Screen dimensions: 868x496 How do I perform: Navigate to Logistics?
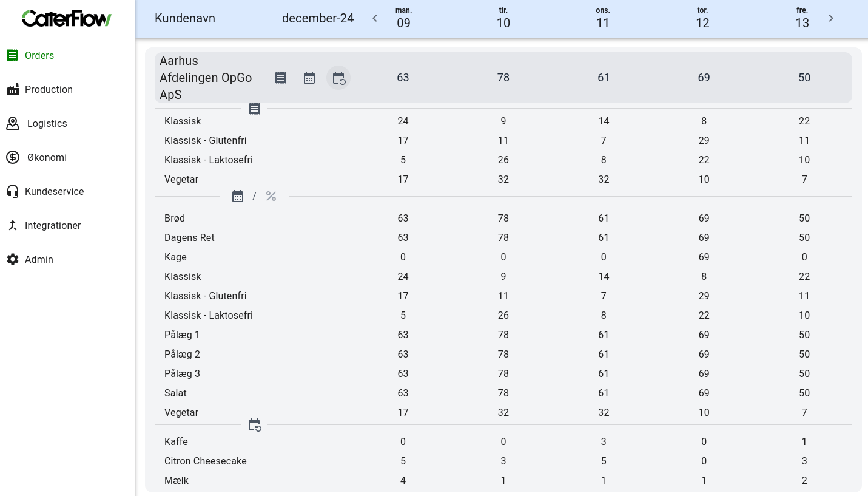pyautogui.click(x=47, y=123)
